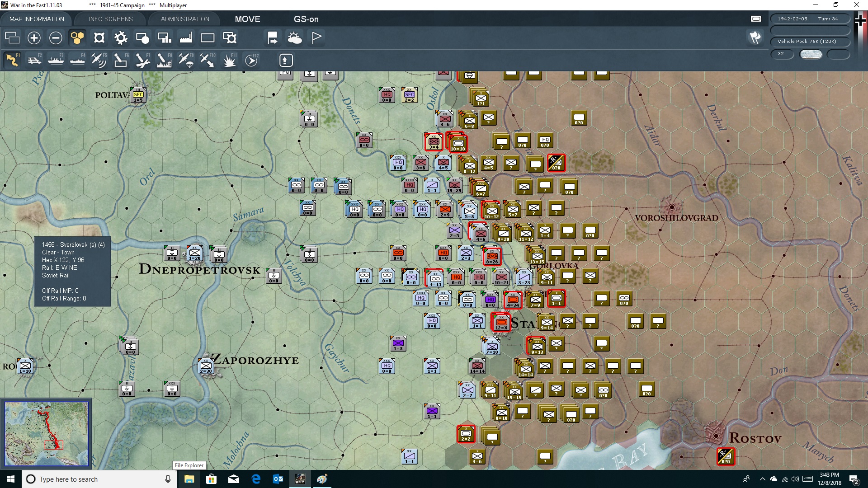The height and width of the screenshot is (488, 868).
Task: Switch to the ADMINISTRATION tab
Action: 185,19
